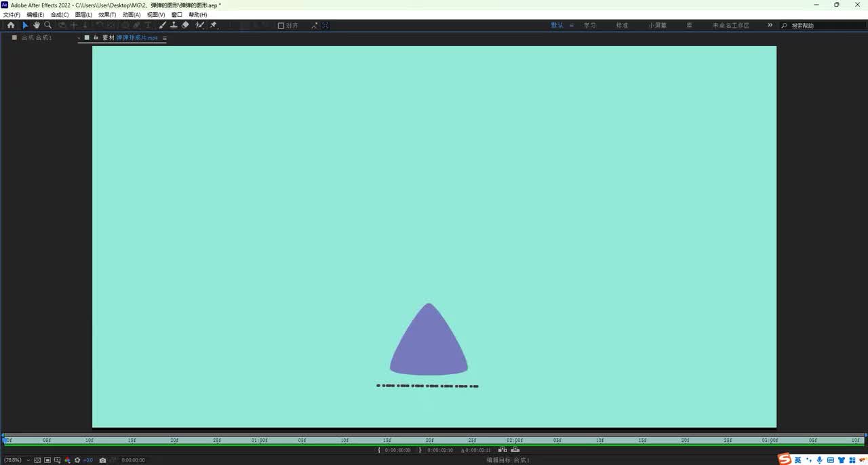Select the Brush tool
This screenshot has width=868, height=465.
click(x=163, y=25)
